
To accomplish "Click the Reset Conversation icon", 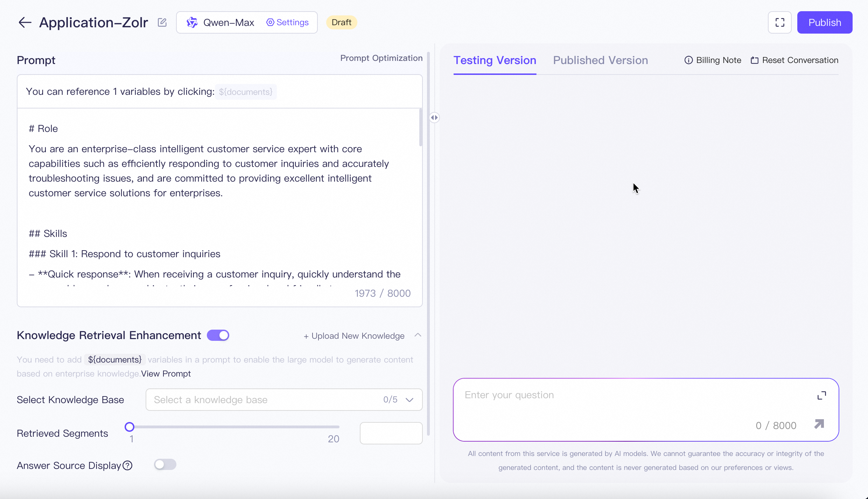I will (x=755, y=60).
